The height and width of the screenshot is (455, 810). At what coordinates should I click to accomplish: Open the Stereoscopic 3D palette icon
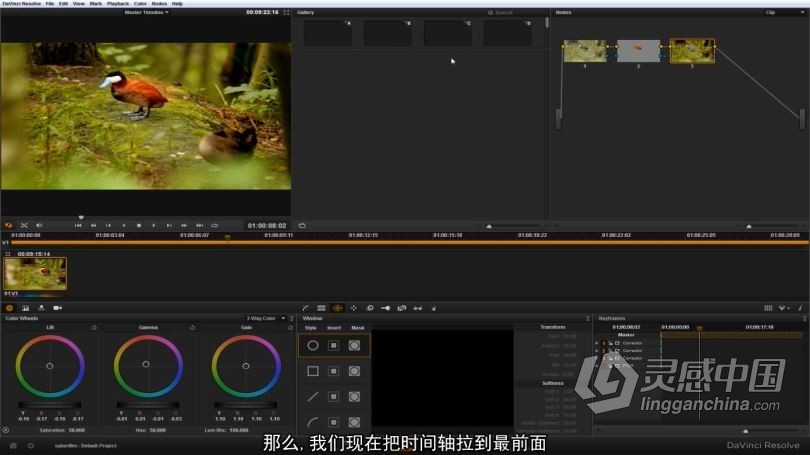[x=418, y=308]
